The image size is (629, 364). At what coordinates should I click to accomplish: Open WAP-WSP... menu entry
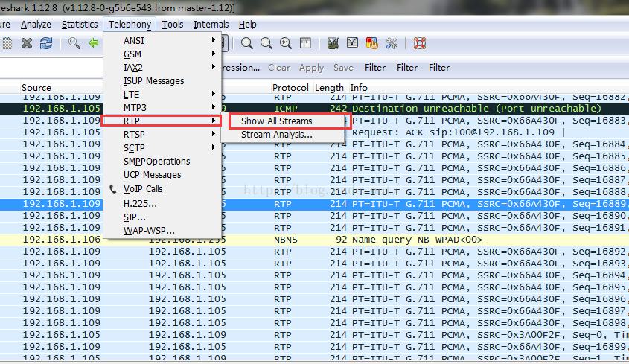click(162, 231)
